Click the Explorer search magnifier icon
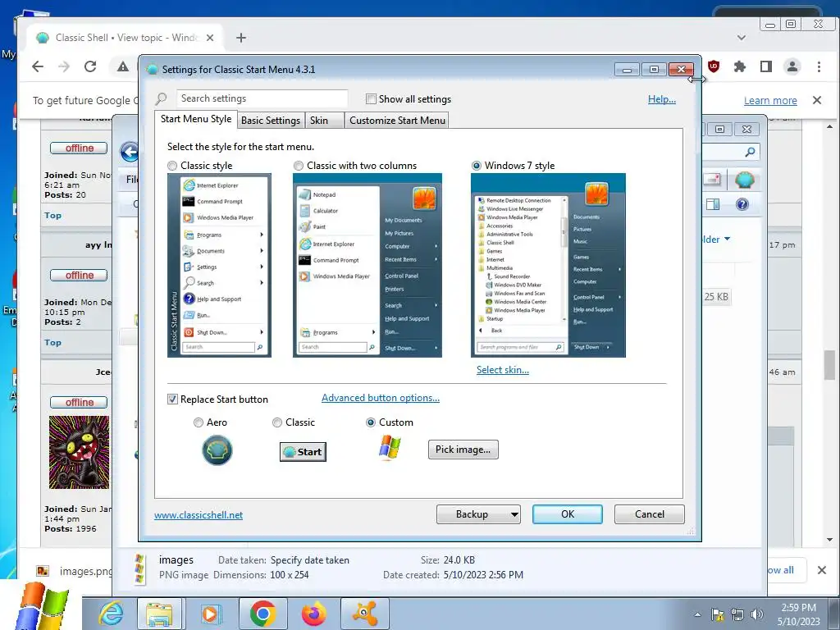 click(750, 152)
